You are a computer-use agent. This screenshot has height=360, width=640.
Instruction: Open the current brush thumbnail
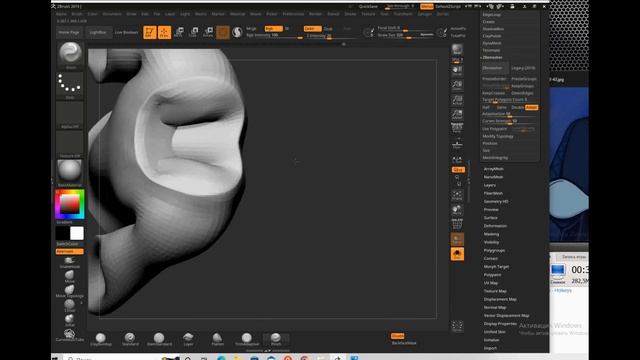click(x=70, y=55)
